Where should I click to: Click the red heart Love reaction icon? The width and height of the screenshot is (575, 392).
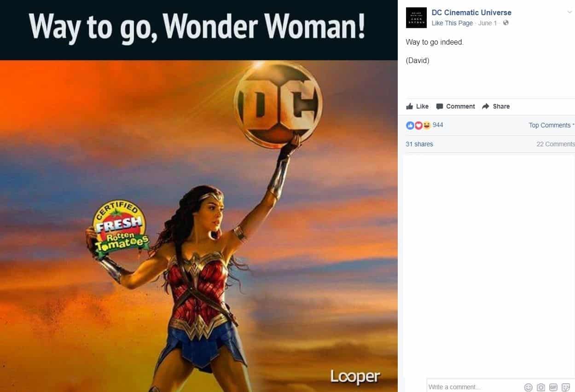[418, 125]
